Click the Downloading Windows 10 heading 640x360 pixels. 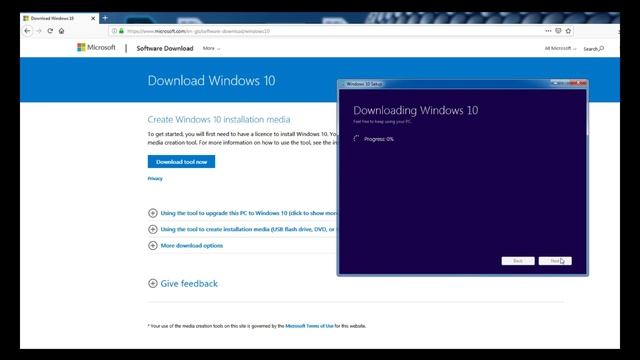click(x=416, y=110)
